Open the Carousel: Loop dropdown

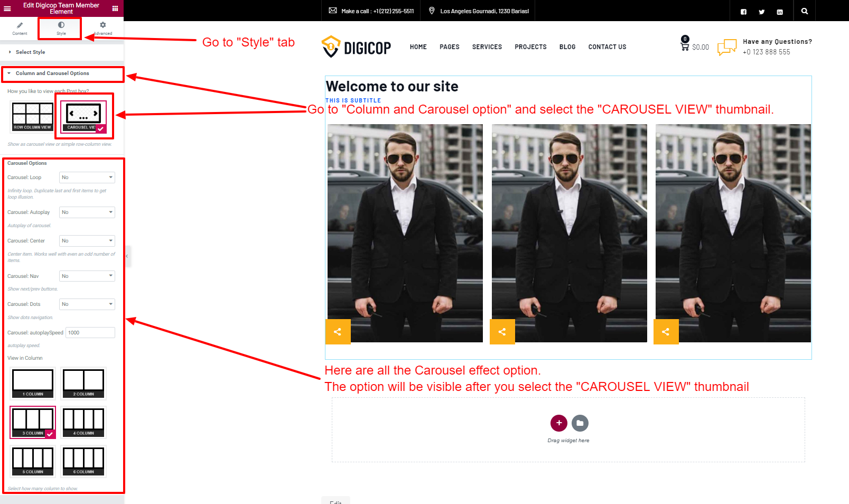(x=87, y=178)
